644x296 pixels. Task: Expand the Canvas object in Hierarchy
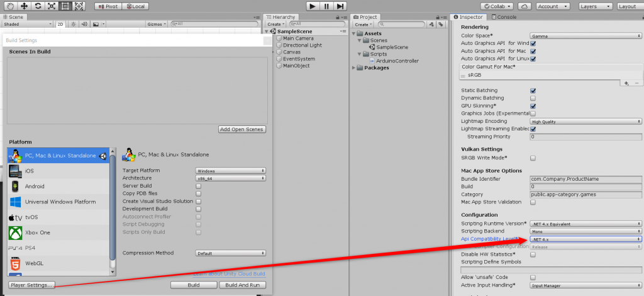coord(273,52)
